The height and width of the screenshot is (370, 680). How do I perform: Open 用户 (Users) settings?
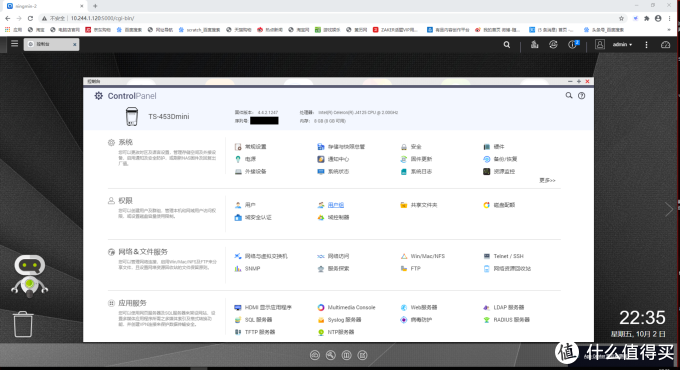[x=245, y=205]
